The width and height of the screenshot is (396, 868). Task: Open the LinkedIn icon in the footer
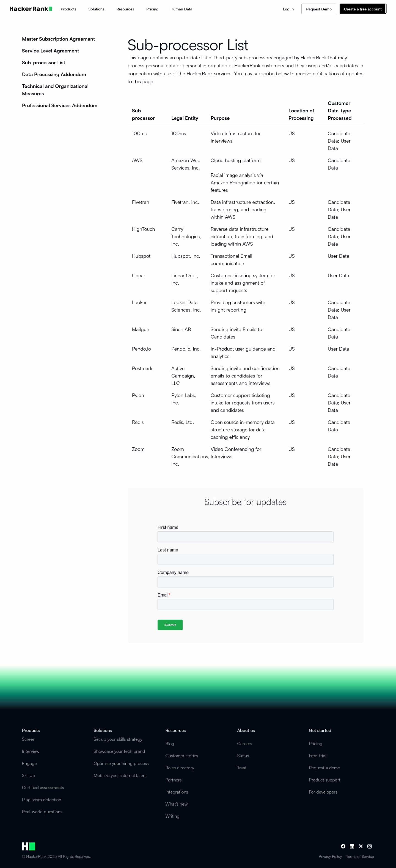(352, 846)
